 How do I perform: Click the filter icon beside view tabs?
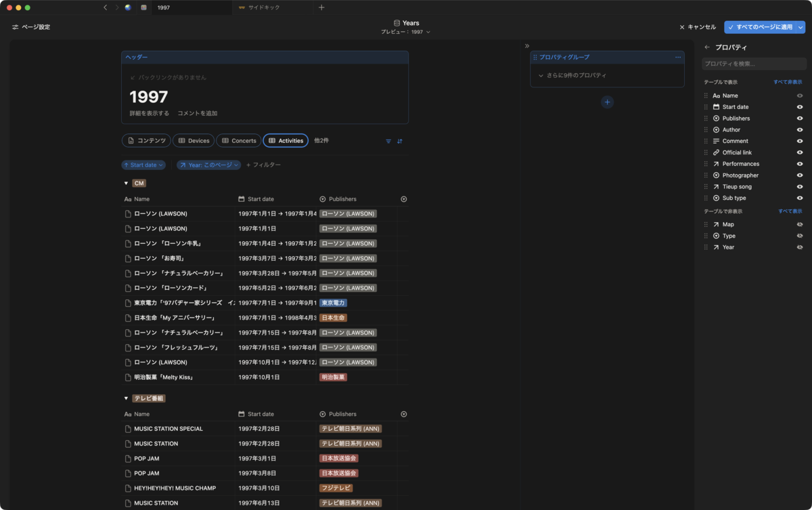(x=388, y=141)
